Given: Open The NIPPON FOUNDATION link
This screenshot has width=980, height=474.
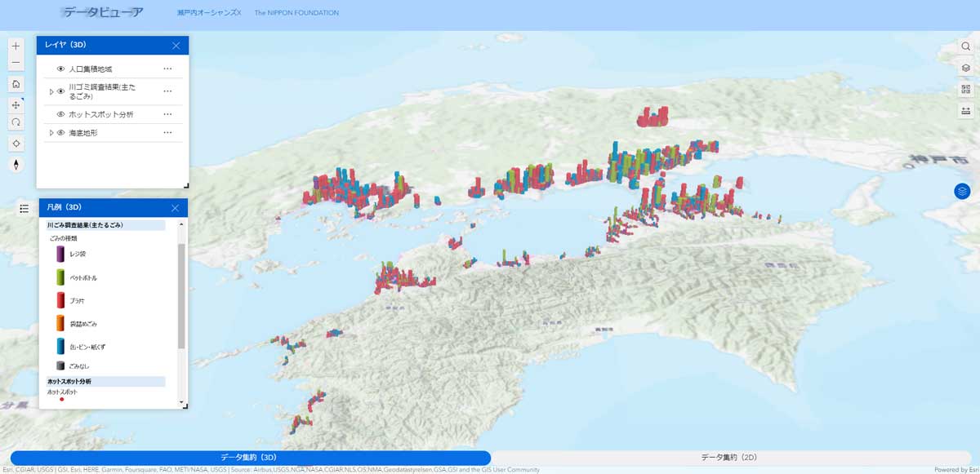Looking at the screenshot, I should (x=296, y=13).
